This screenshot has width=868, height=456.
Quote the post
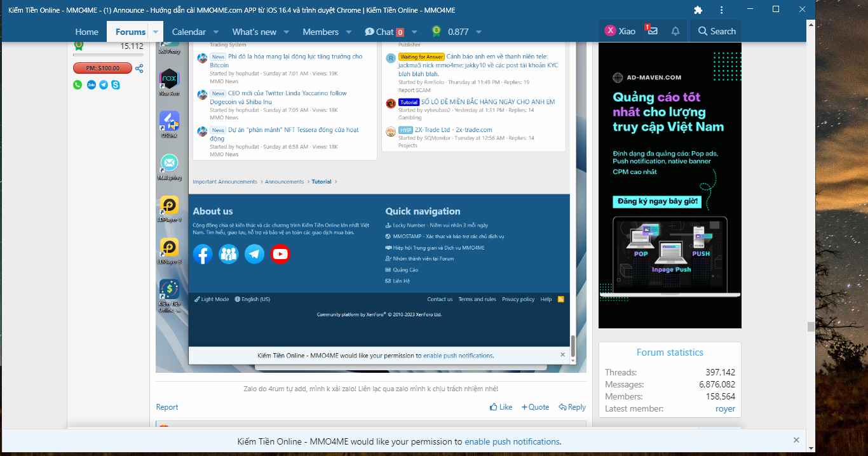[x=535, y=407]
